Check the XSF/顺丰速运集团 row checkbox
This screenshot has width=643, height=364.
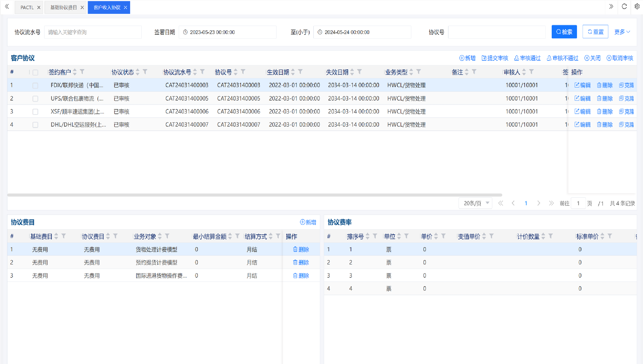point(35,112)
